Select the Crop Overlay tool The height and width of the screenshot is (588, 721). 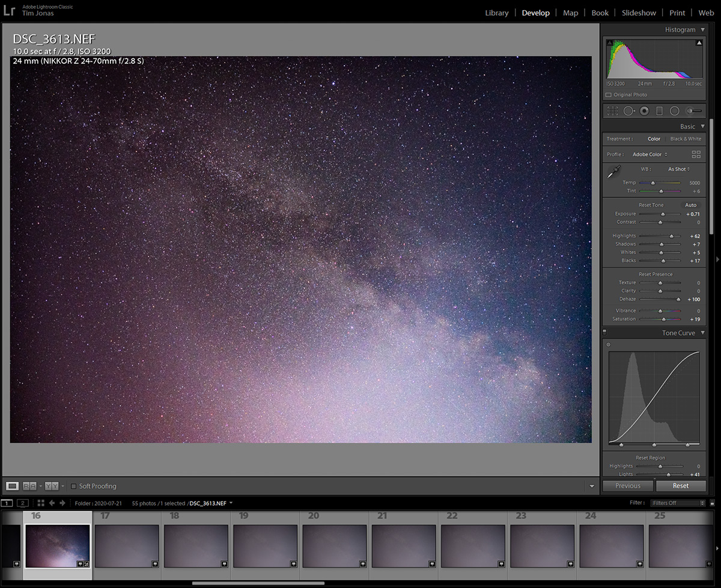(612, 111)
